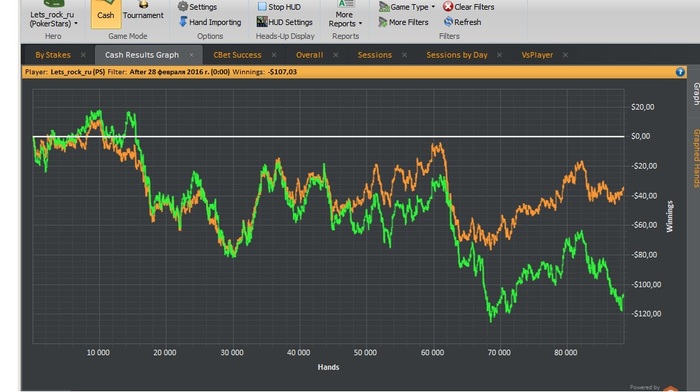Click the Hands axis title

[x=328, y=367]
